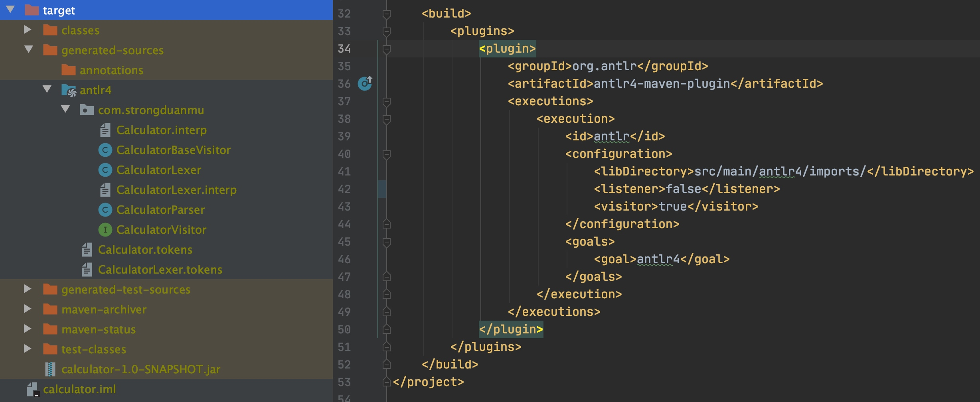The image size is (980, 402).
Task: Select Calculator.tokens file in the tree
Action: pyautogui.click(x=145, y=250)
